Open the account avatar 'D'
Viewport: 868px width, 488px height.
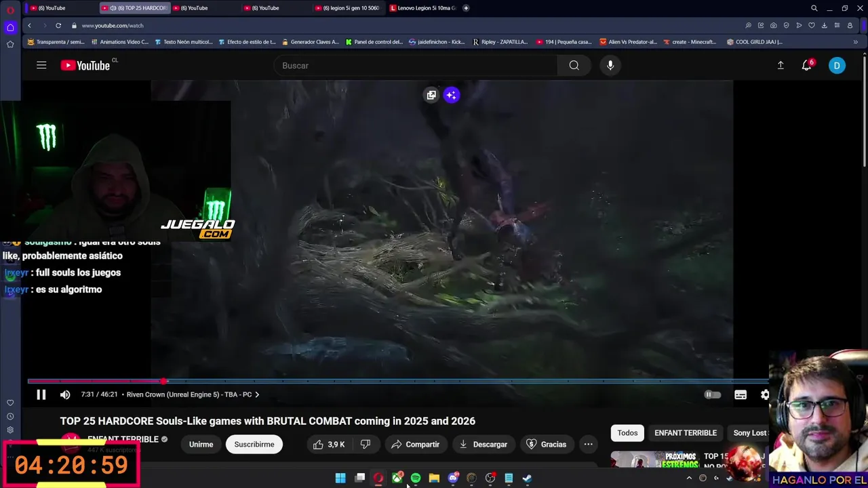pos(837,65)
